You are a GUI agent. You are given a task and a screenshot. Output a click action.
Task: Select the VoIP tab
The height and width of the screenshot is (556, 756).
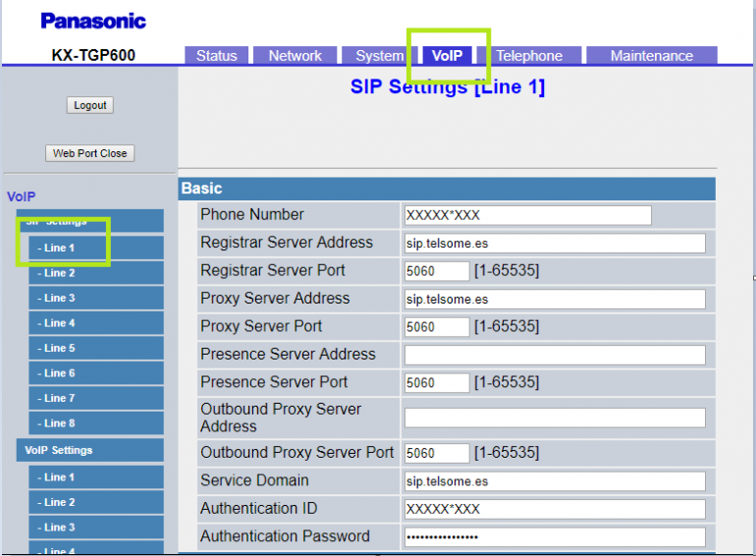click(447, 55)
